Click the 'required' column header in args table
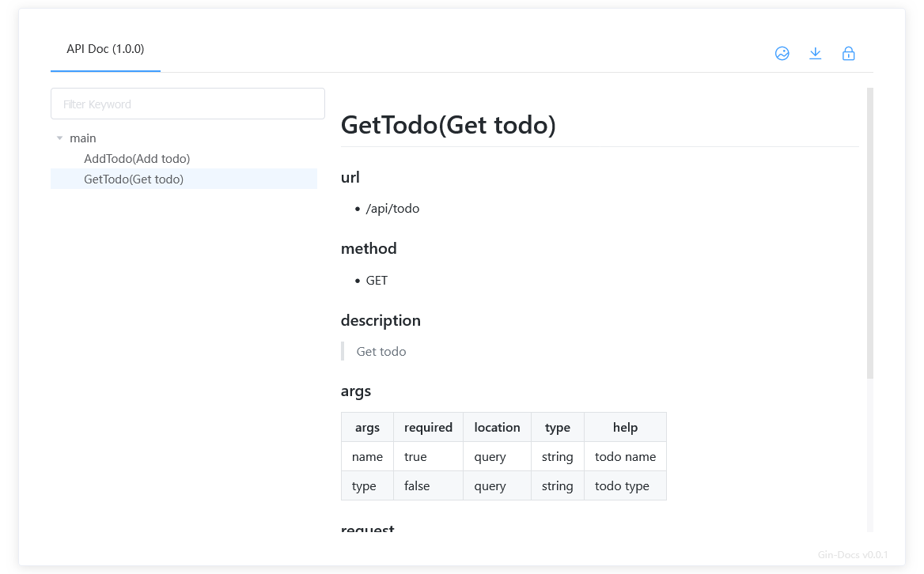 click(429, 428)
